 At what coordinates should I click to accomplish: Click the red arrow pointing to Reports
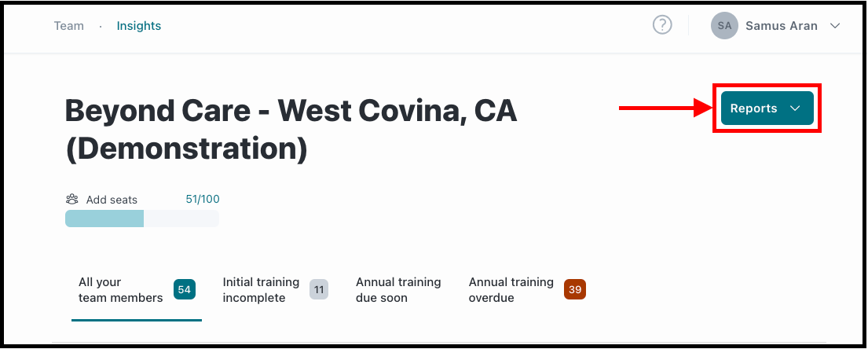(x=665, y=108)
